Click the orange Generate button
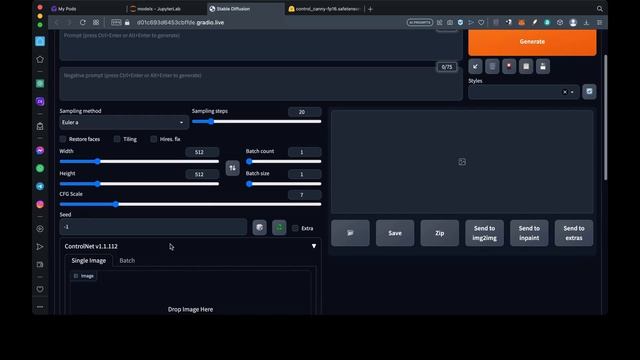Image resolution: width=640 pixels, height=360 pixels. click(x=532, y=42)
